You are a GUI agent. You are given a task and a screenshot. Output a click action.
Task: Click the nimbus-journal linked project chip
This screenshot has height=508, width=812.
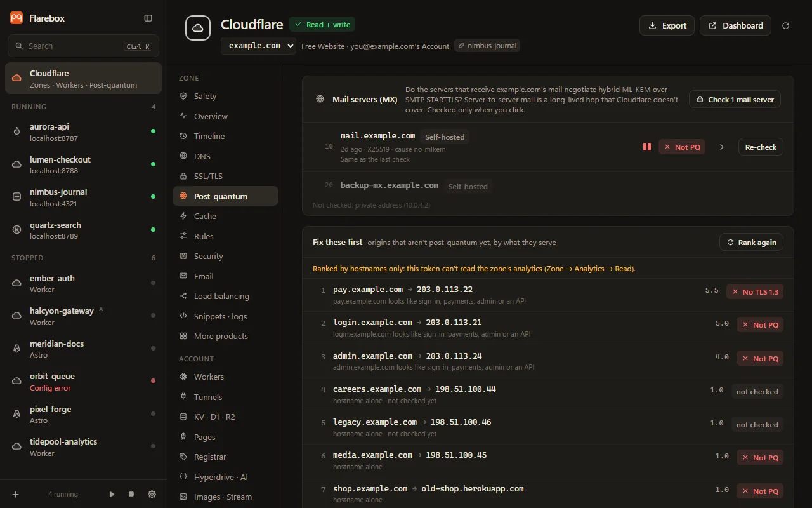click(x=487, y=46)
